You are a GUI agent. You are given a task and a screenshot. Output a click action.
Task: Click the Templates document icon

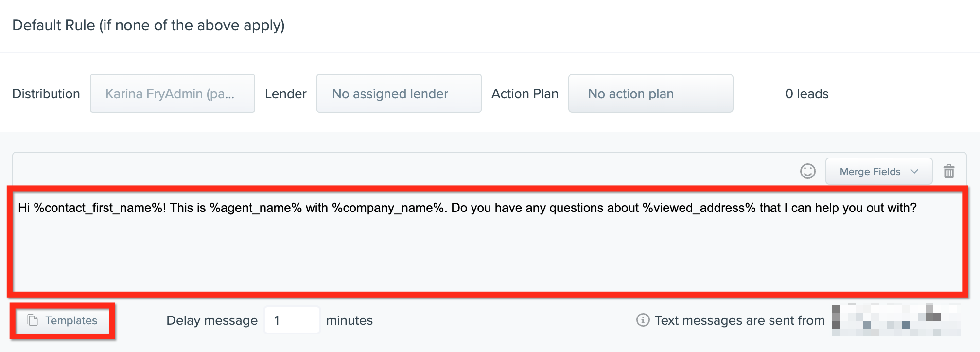coord(33,320)
